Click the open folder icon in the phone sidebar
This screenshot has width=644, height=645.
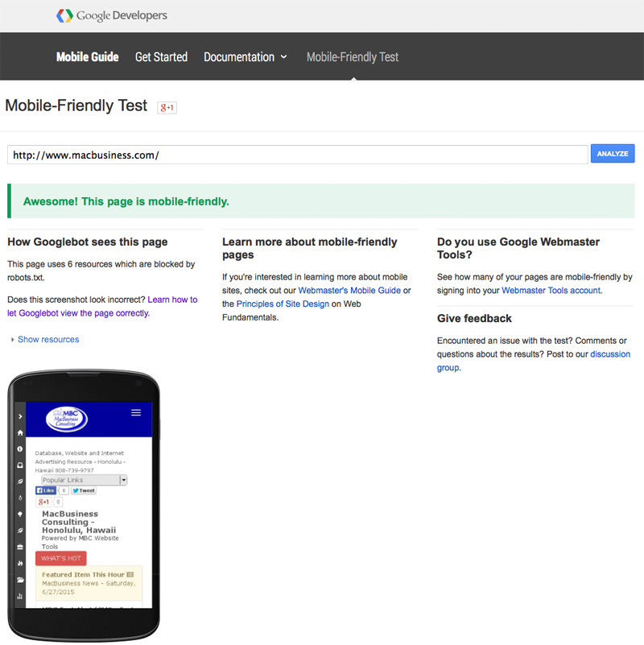20,580
